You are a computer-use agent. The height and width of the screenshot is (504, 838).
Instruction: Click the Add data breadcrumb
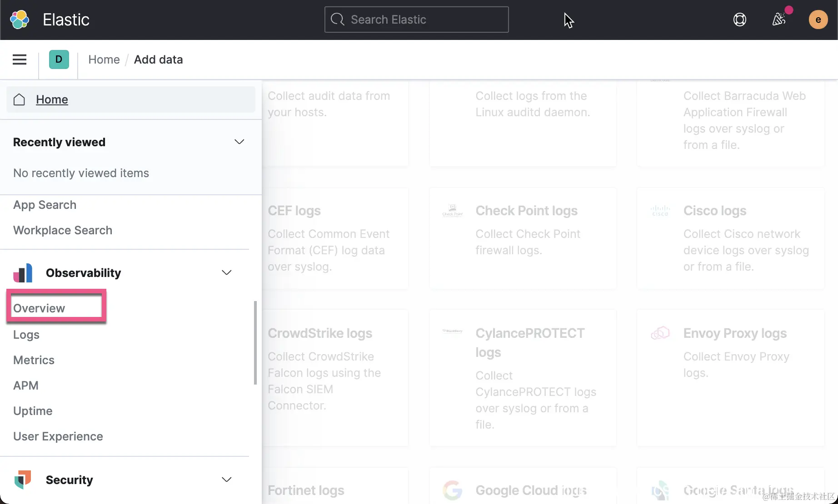tap(158, 59)
